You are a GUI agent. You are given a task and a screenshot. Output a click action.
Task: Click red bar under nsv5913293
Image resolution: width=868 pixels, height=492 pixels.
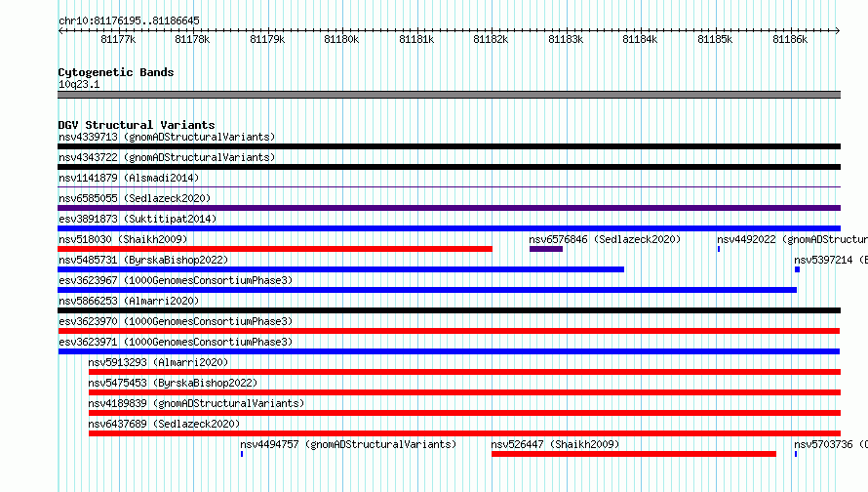click(x=464, y=372)
